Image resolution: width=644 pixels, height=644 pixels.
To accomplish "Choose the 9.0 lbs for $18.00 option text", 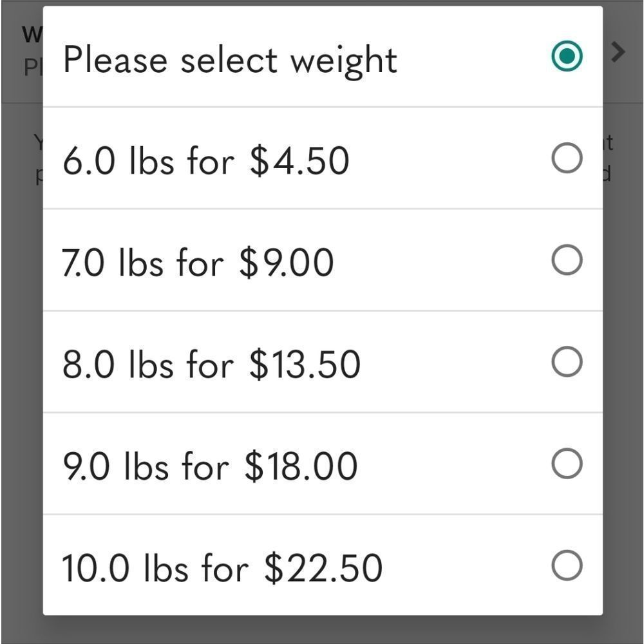I will [x=211, y=466].
